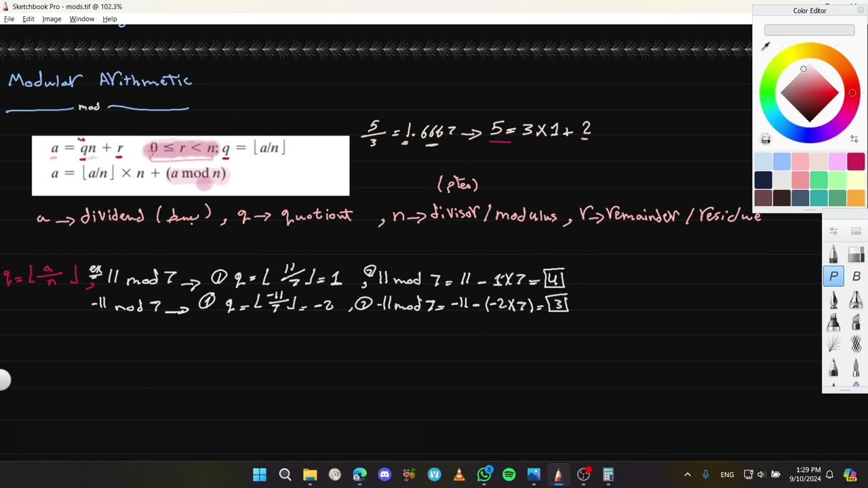Open OBS Studio from taskbar

pos(583,474)
